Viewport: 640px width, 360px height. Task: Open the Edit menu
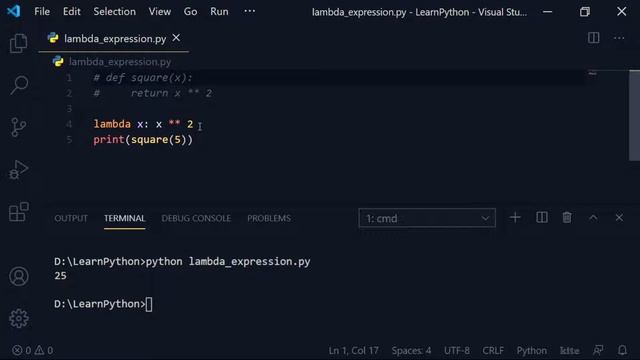click(71, 11)
